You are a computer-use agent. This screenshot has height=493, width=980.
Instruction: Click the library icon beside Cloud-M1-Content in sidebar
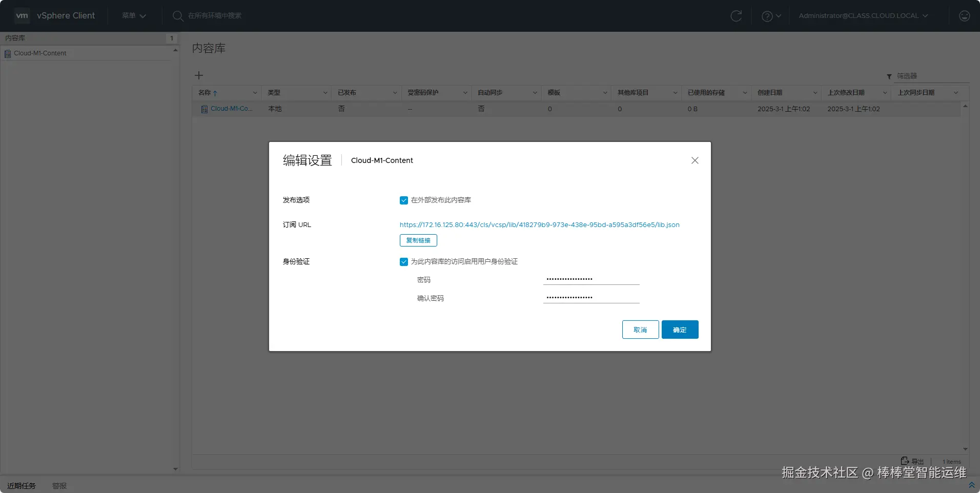(8, 53)
